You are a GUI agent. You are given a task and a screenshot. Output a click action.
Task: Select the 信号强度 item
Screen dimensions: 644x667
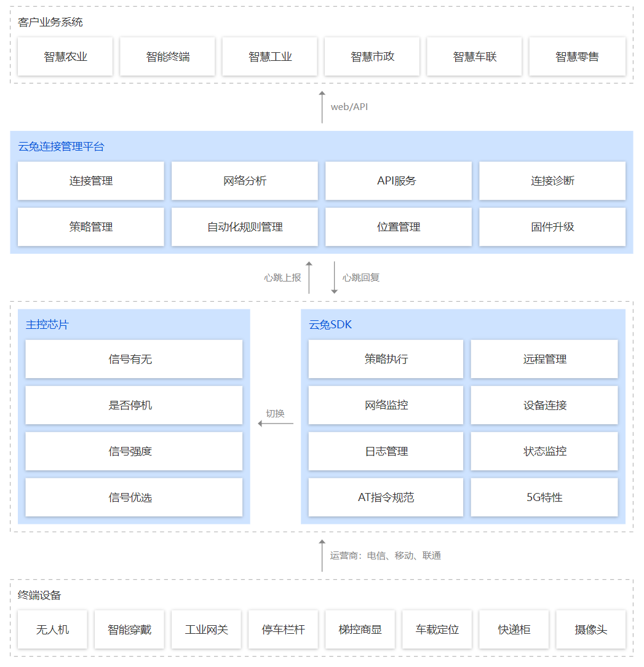pos(134,451)
